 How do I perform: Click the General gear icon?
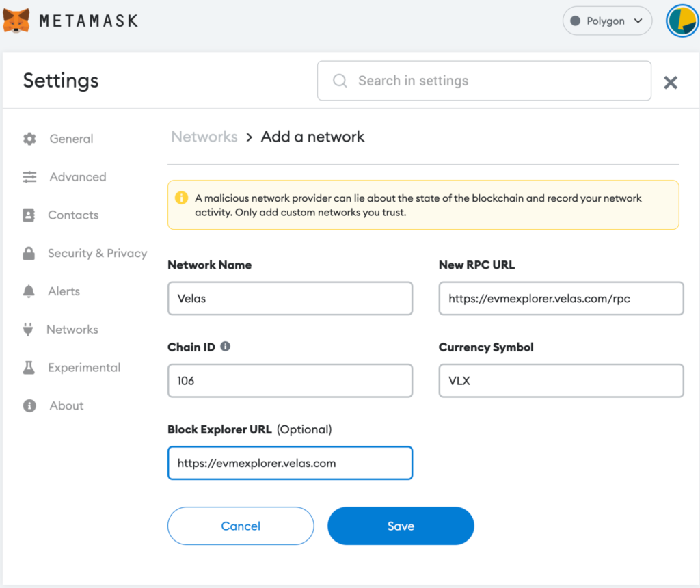click(29, 139)
